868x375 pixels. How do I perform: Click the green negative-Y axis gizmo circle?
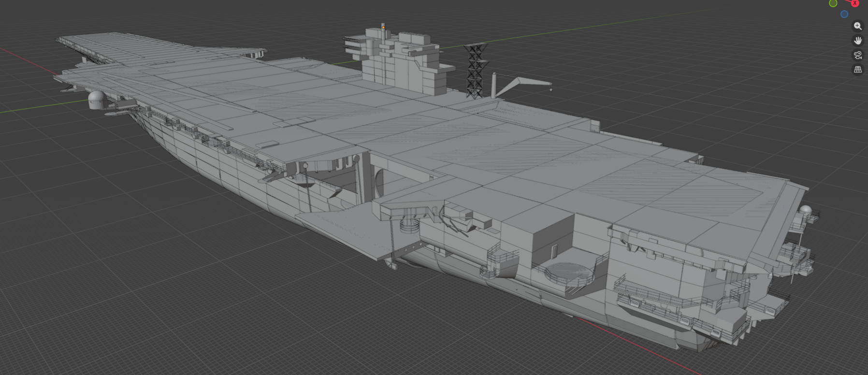click(833, 3)
